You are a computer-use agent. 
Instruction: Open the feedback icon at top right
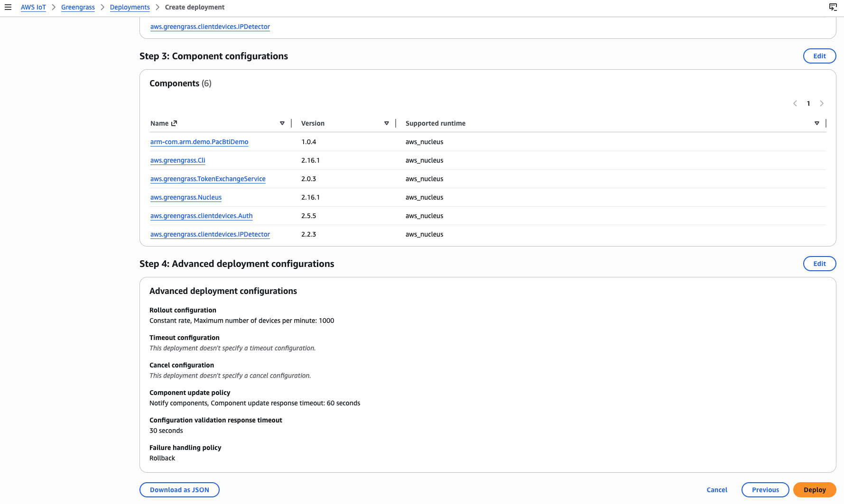[x=833, y=7]
